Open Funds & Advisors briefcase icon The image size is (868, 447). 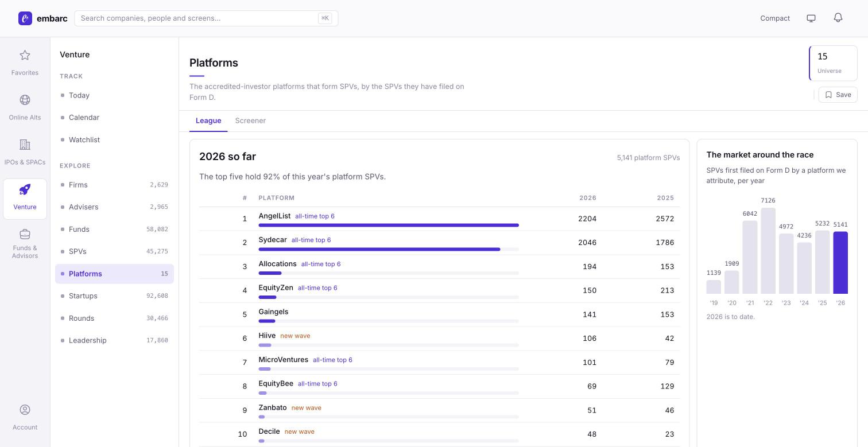(x=25, y=234)
